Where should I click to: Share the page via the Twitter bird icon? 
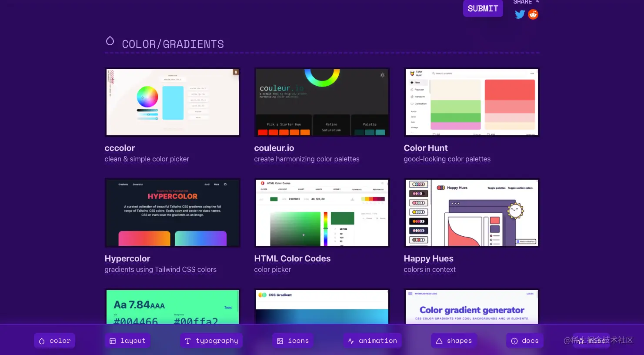click(x=520, y=14)
